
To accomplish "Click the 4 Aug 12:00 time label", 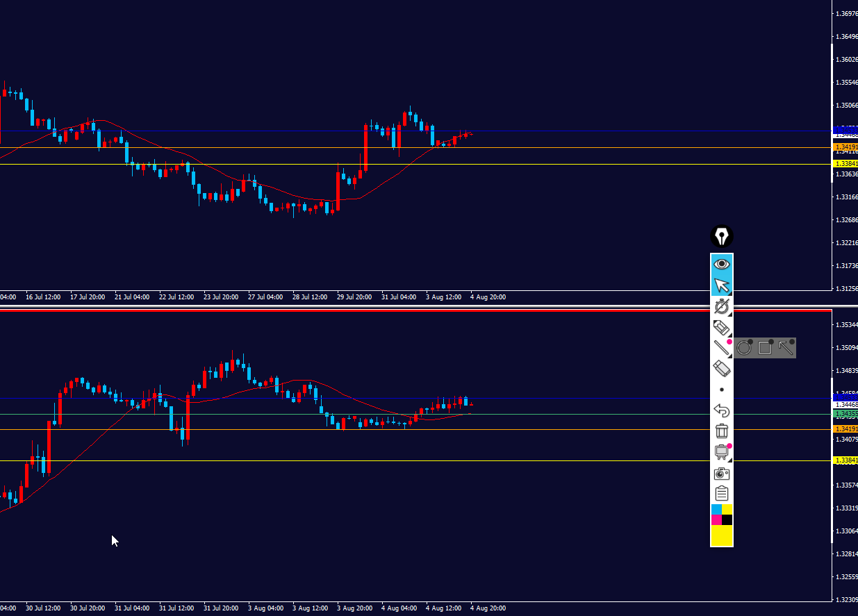I will pyautogui.click(x=443, y=608).
